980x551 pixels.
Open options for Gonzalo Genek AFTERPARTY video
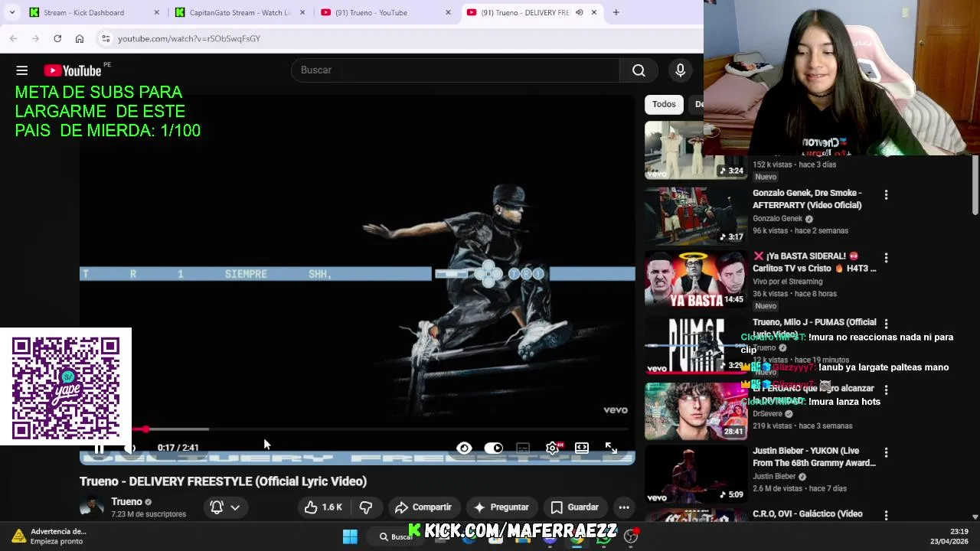click(x=886, y=195)
